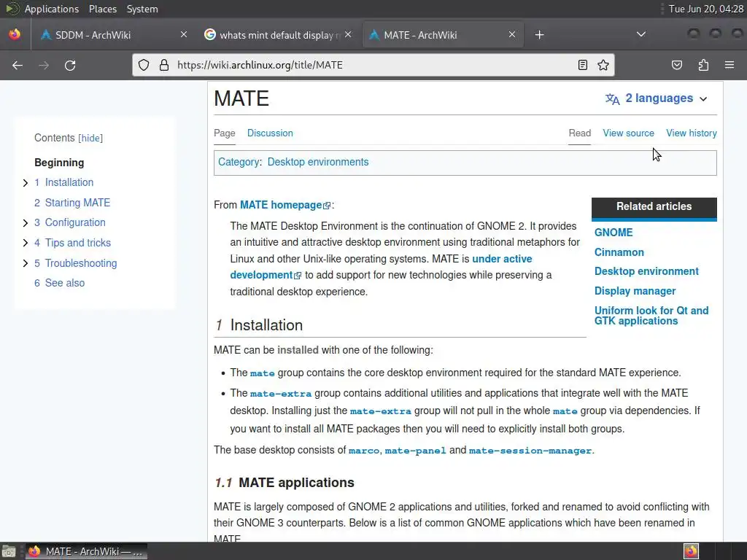
Task: Open the Places menu
Action: pos(102,9)
